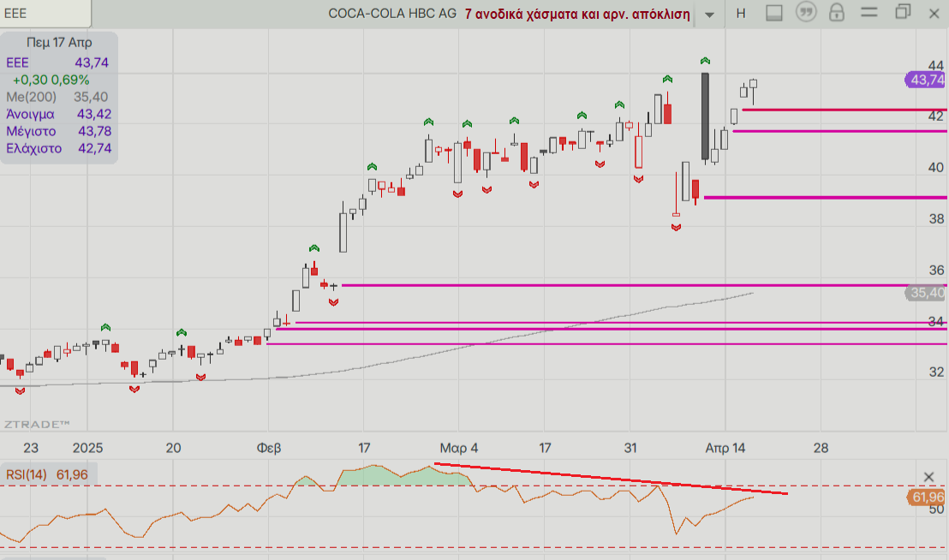Click the Με(200) row in info box
The width and height of the screenshot is (949, 560).
point(57,97)
